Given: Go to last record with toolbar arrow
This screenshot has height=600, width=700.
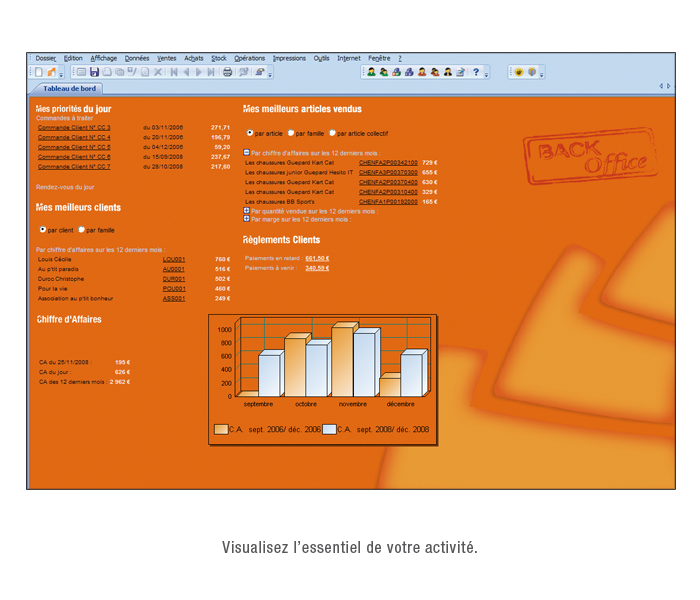Looking at the screenshot, I should [210, 72].
